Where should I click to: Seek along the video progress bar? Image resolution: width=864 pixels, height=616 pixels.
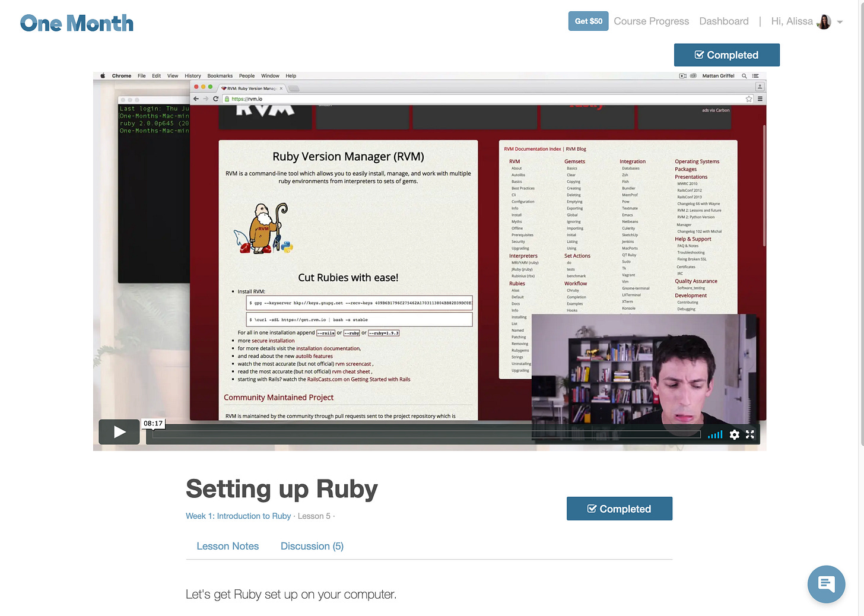click(426, 434)
